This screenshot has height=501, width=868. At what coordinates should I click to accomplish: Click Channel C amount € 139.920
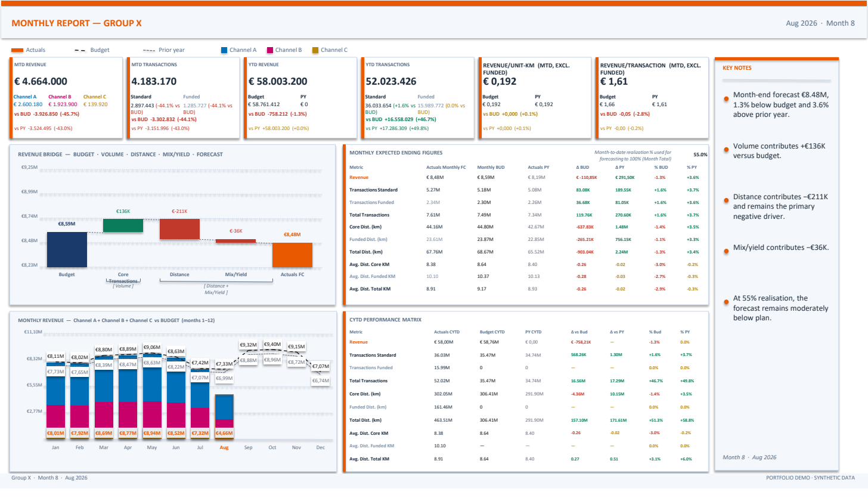click(95, 104)
